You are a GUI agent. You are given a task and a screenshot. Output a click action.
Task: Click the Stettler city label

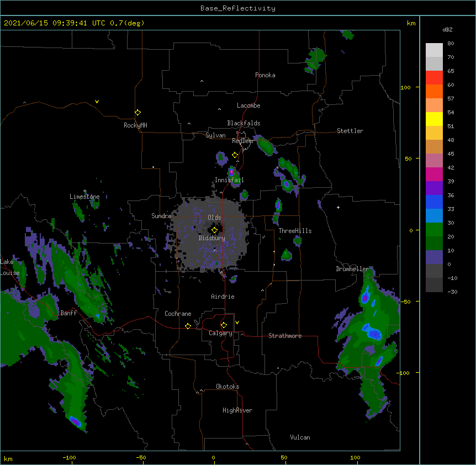click(350, 131)
